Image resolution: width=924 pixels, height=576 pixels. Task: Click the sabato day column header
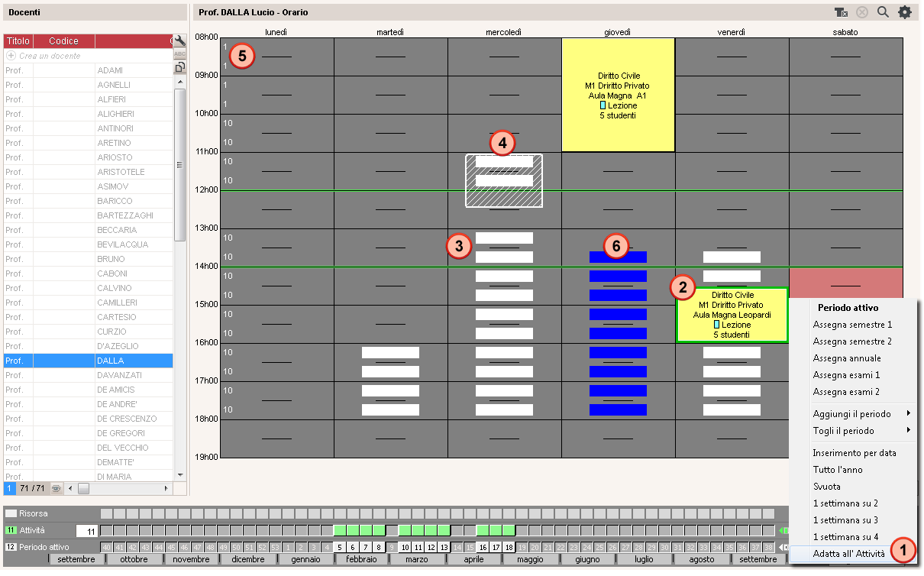[x=845, y=32]
